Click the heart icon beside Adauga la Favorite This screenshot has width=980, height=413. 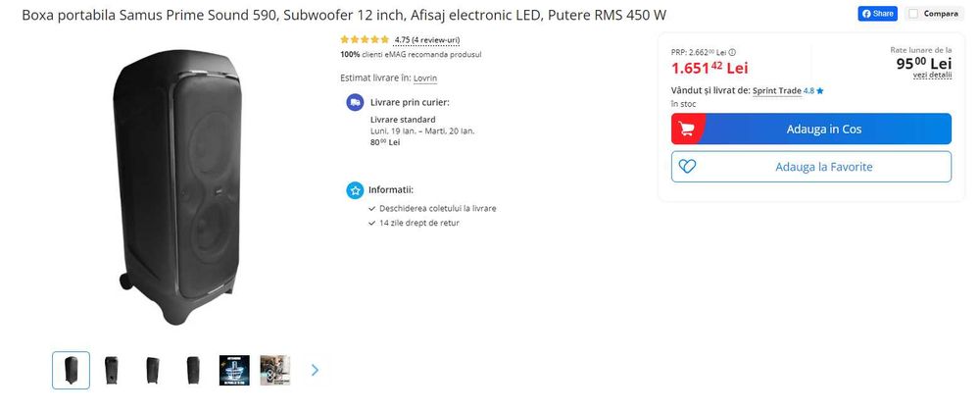[688, 167]
